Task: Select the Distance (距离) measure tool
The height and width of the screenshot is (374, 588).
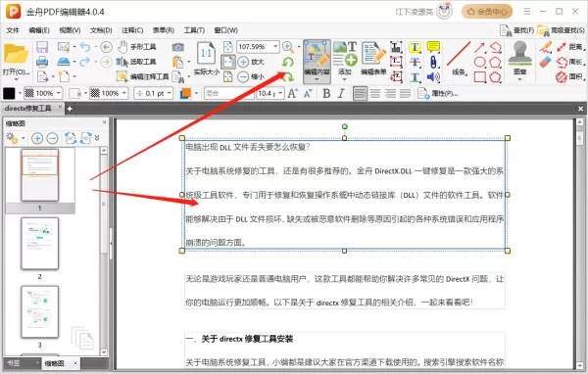Action: tap(570, 47)
